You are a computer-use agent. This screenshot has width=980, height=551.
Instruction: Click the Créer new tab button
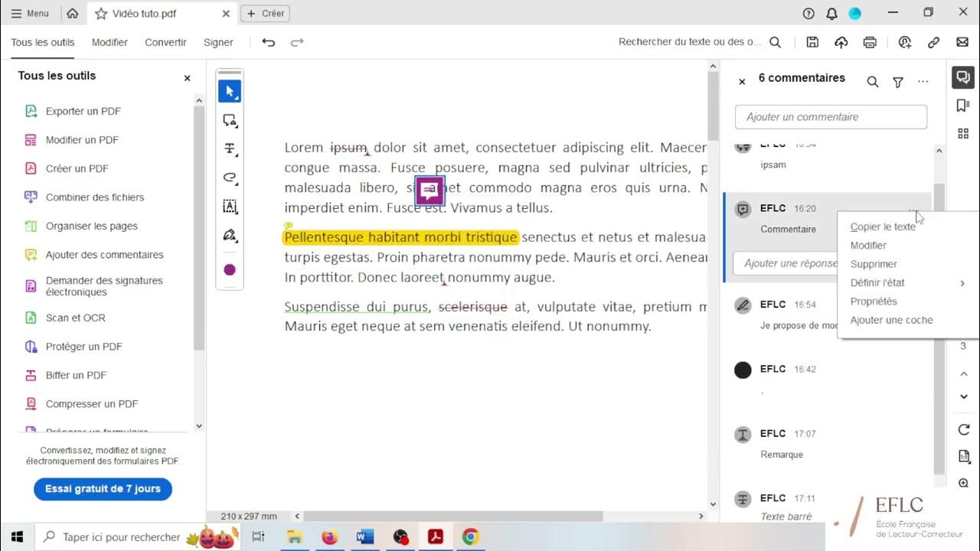pyautogui.click(x=265, y=13)
